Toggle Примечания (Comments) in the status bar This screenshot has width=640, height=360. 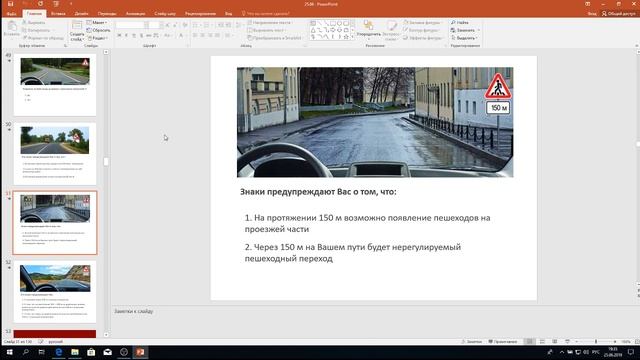(503, 341)
